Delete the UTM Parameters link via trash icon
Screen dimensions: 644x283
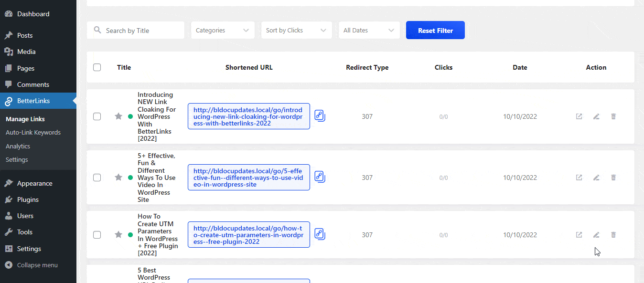coord(613,234)
